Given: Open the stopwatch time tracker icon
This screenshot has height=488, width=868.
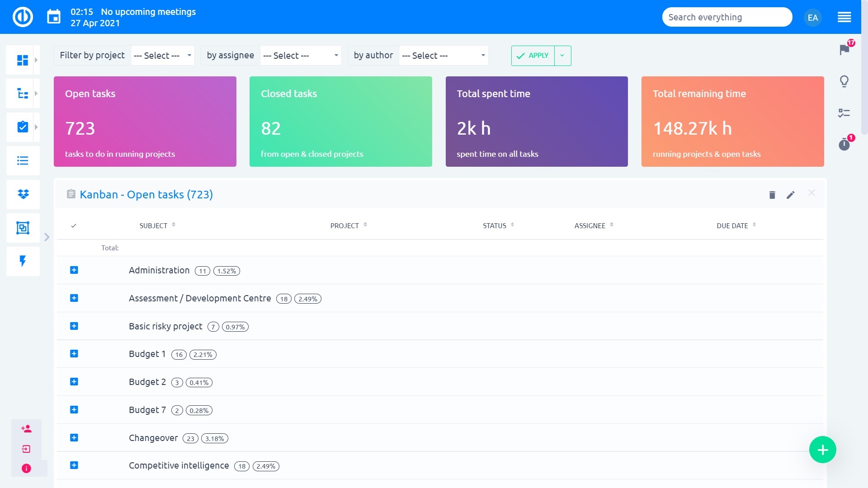Looking at the screenshot, I should click(844, 145).
